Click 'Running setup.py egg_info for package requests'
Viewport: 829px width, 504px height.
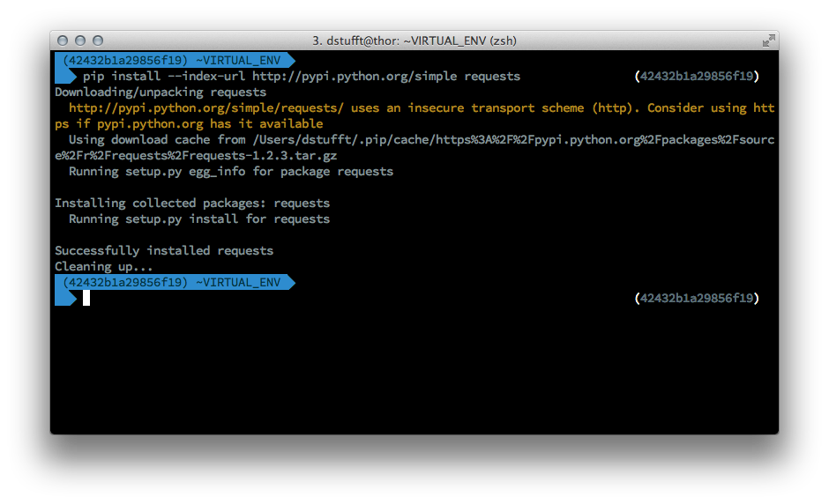point(231,171)
